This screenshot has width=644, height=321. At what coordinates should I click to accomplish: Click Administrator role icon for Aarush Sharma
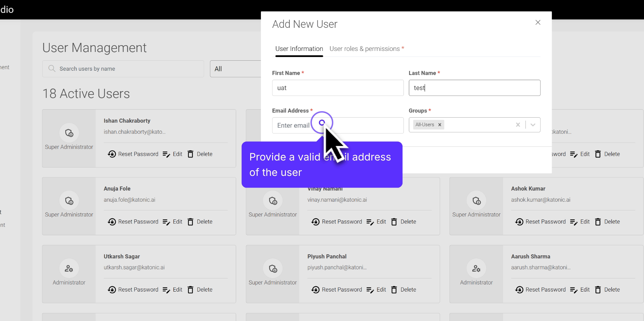476,268
